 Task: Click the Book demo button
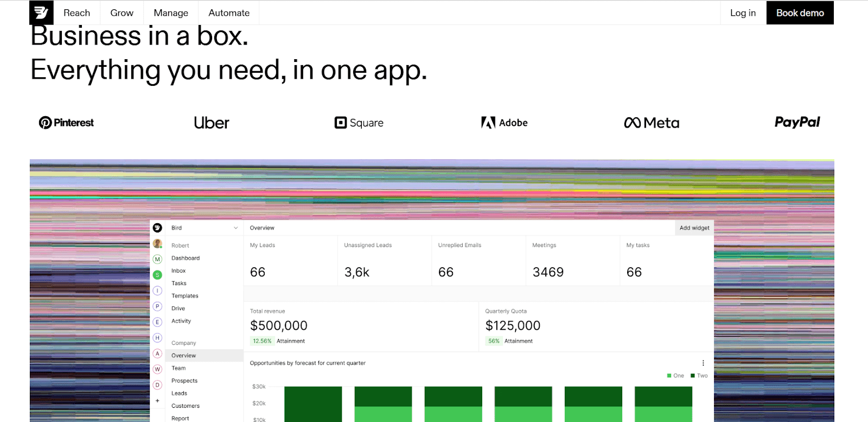800,13
